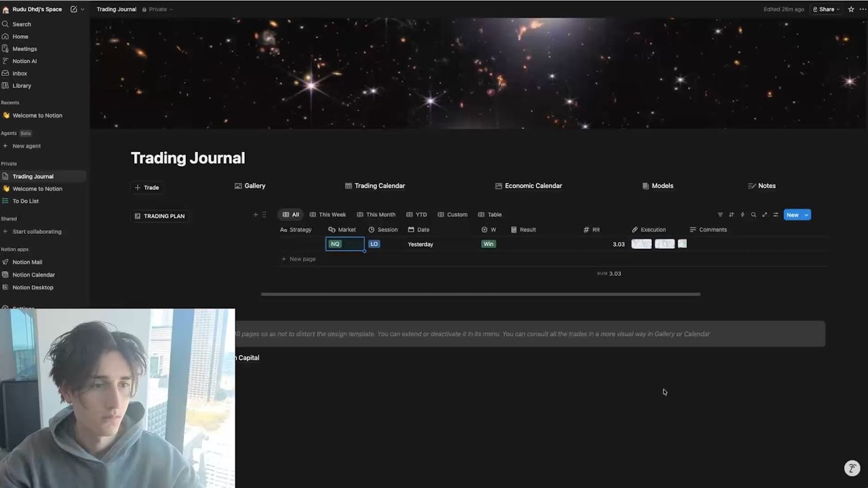Open view settings sliders icon
Screen dimensions: 868x488
776,215
